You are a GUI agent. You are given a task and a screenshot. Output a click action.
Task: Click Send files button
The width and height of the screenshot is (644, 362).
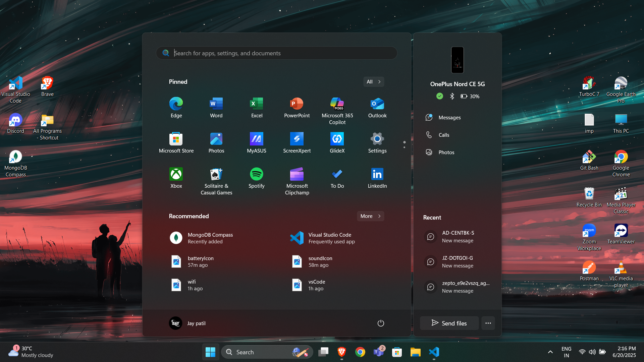point(449,323)
